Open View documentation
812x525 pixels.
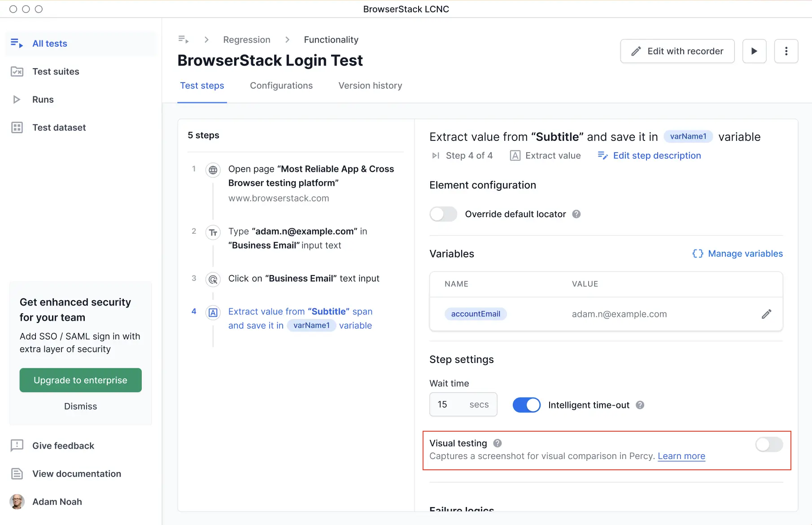pyautogui.click(x=76, y=474)
